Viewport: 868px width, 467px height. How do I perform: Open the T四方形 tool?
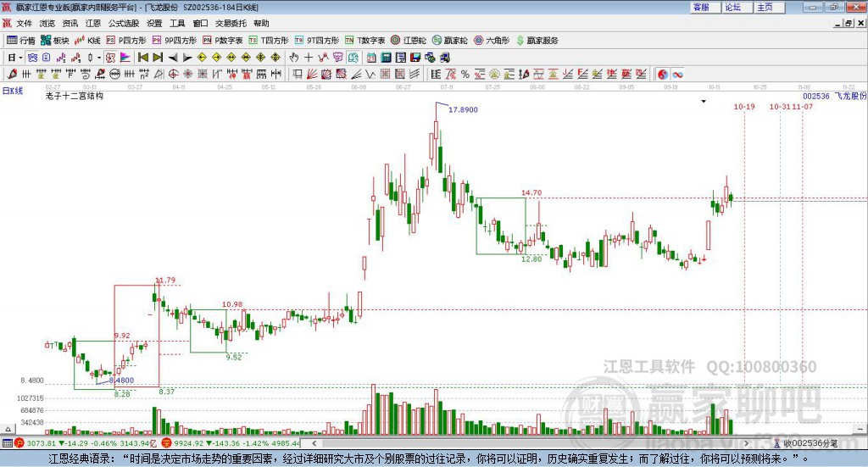coord(269,41)
